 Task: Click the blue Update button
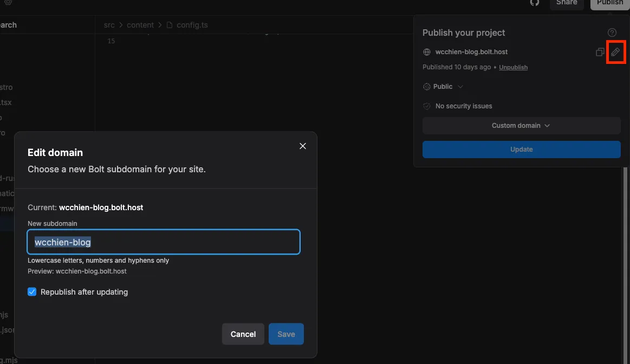coord(521,149)
